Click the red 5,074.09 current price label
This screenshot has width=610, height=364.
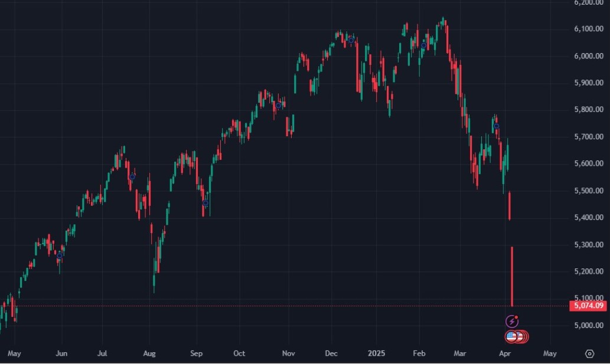(x=588, y=306)
